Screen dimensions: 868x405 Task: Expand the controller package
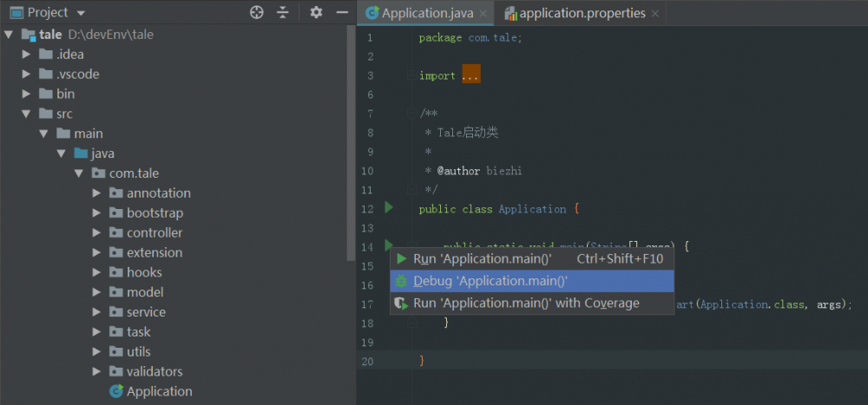click(x=97, y=233)
